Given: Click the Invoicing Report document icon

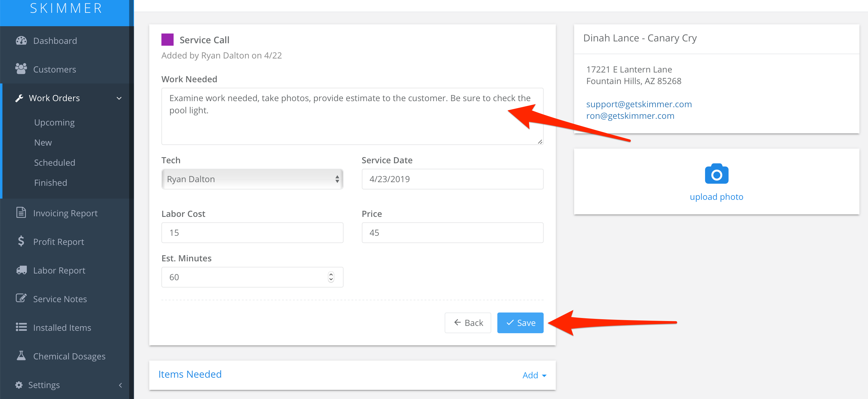Looking at the screenshot, I should 21,213.
